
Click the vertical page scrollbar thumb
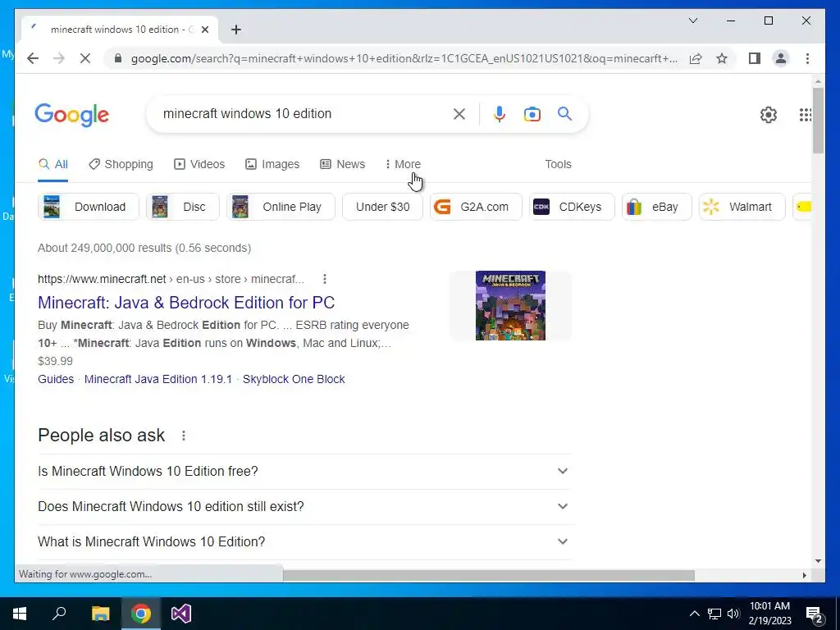coord(818,121)
